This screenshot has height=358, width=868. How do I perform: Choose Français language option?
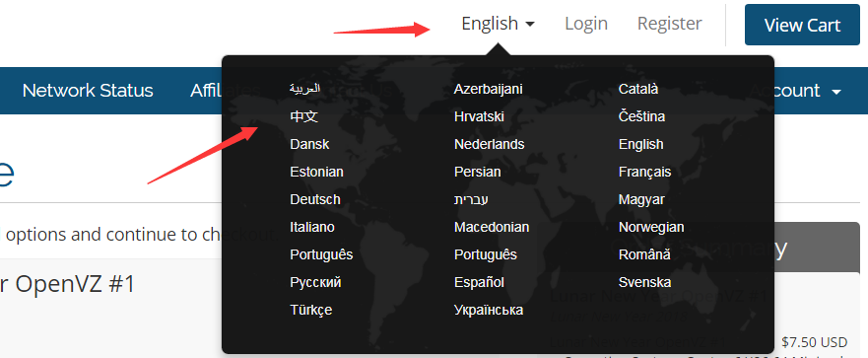point(645,173)
